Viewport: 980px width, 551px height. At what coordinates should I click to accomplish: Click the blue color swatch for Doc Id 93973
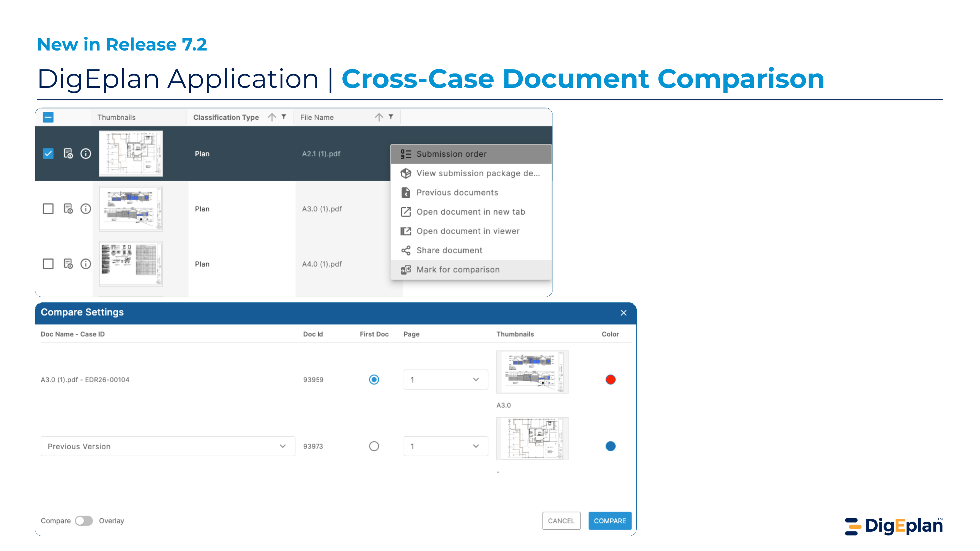(x=611, y=446)
